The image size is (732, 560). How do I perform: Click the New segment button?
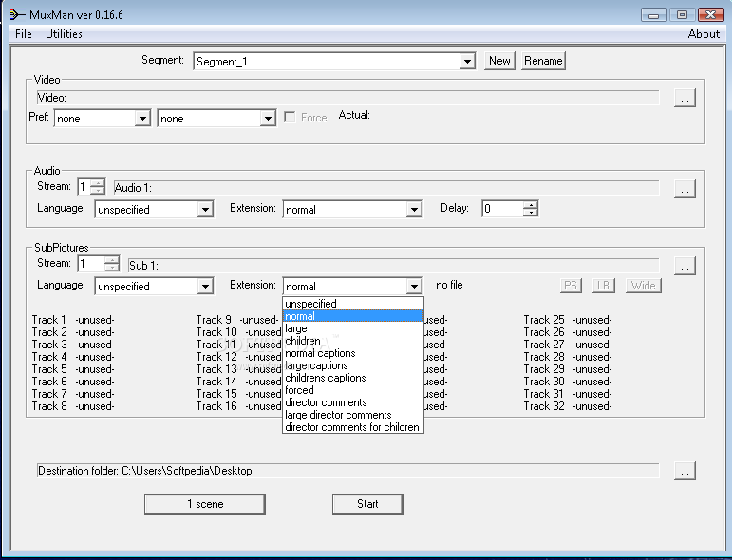click(499, 61)
